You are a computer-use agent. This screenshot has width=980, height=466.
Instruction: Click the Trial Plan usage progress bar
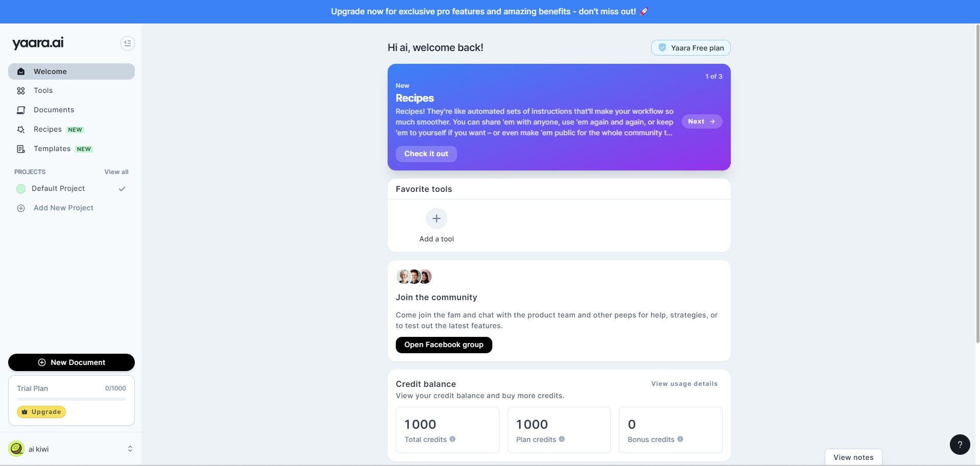[71, 399]
